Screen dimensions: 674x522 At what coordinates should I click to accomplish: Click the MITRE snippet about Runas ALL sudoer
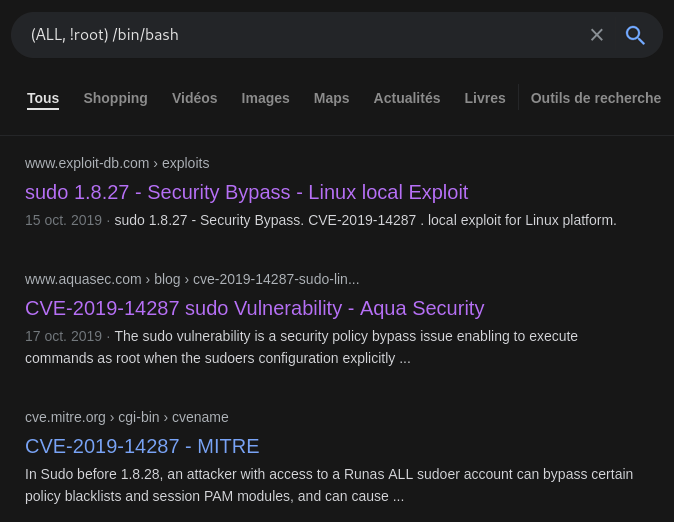coord(328,485)
